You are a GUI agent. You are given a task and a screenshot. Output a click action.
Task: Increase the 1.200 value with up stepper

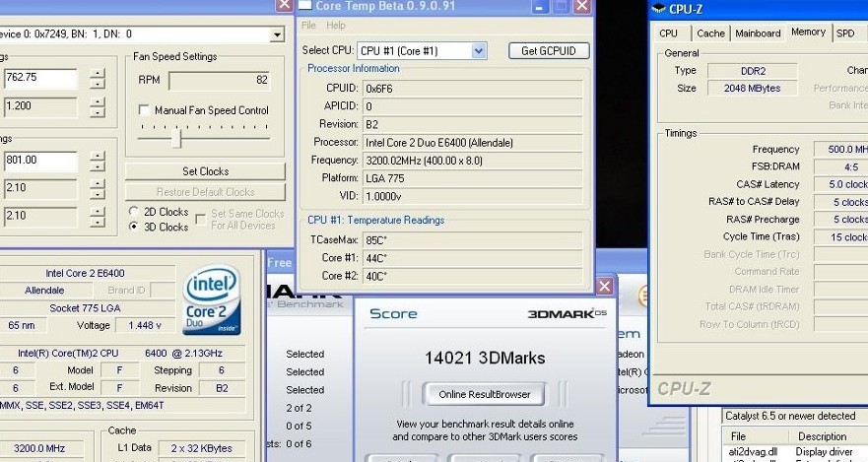click(98, 101)
